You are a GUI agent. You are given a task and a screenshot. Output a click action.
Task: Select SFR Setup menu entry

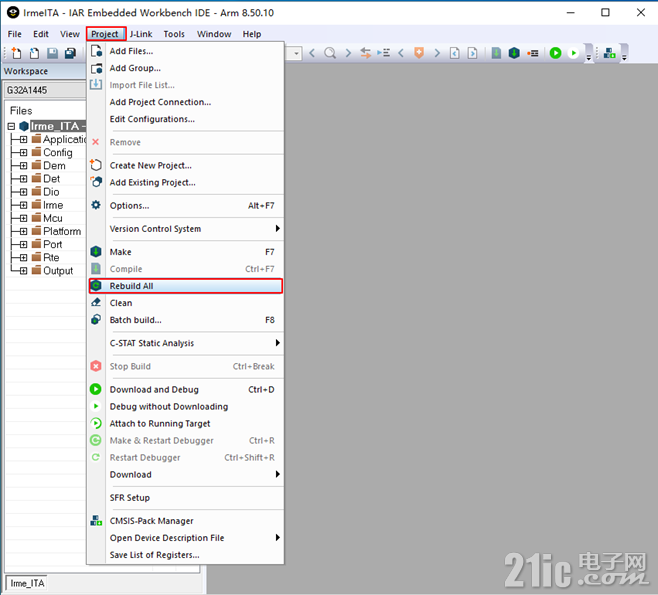coord(185,498)
